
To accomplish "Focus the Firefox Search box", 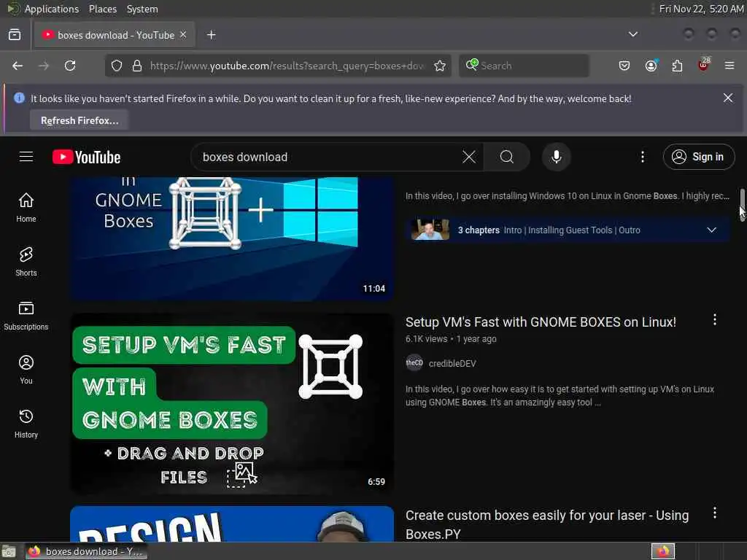I will click(x=524, y=66).
